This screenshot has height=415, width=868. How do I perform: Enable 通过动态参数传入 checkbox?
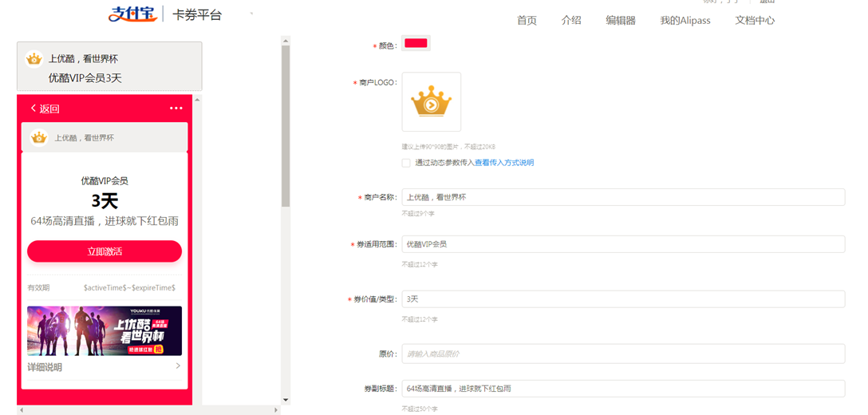tap(406, 163)
